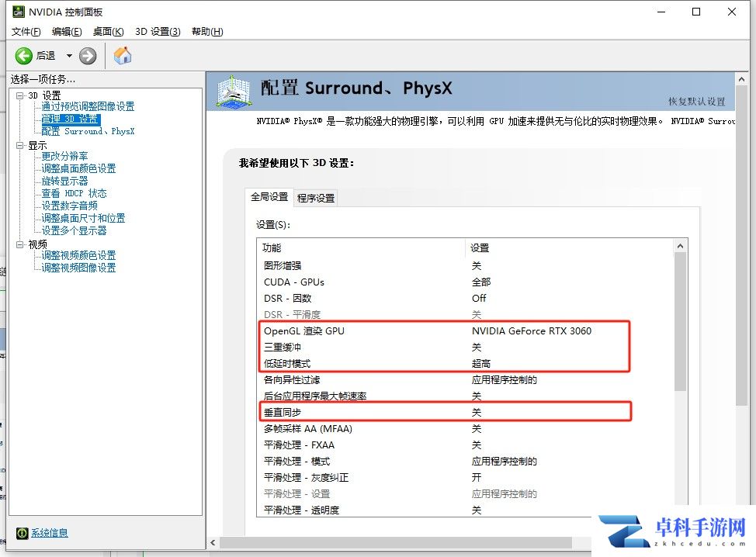Select the 平滑处理 - FXAA row
The width and height of the screenshot is (756, 557).
(x=465, y=445)
